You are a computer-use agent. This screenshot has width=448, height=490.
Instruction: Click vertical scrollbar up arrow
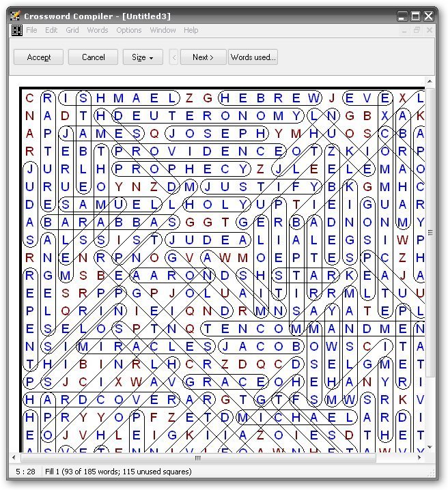[x=430, y=81]
